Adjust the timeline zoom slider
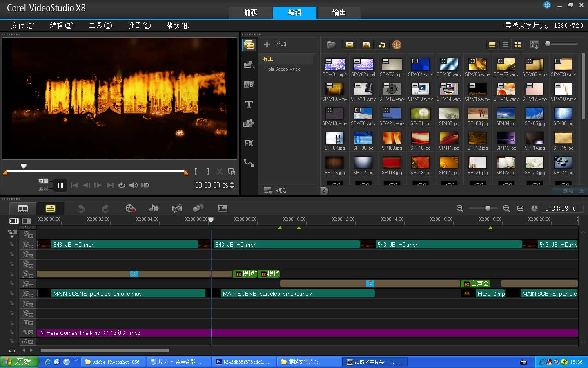Viewport: 588px width, 368px height. tap(483, 209)
